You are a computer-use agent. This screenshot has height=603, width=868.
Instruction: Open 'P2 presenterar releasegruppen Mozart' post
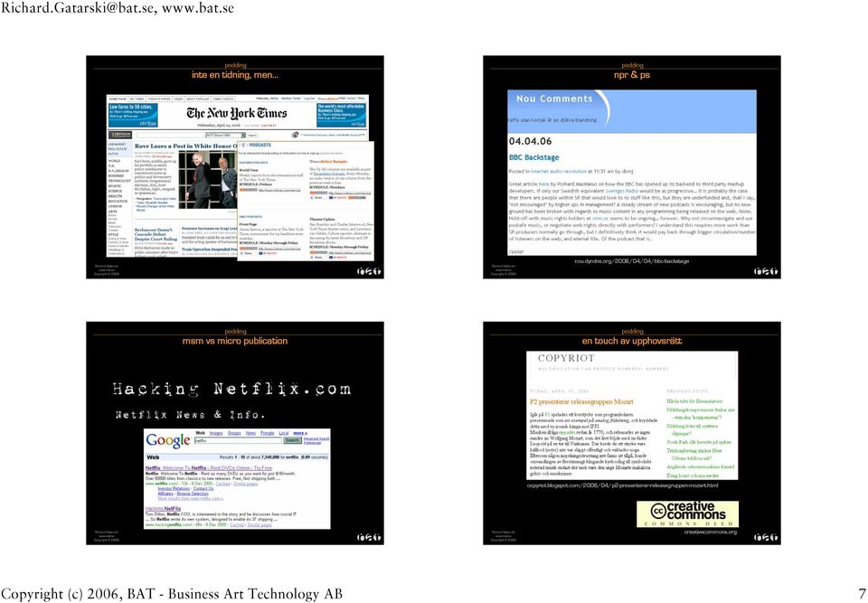pyautogui.click(x=581, y=402)
